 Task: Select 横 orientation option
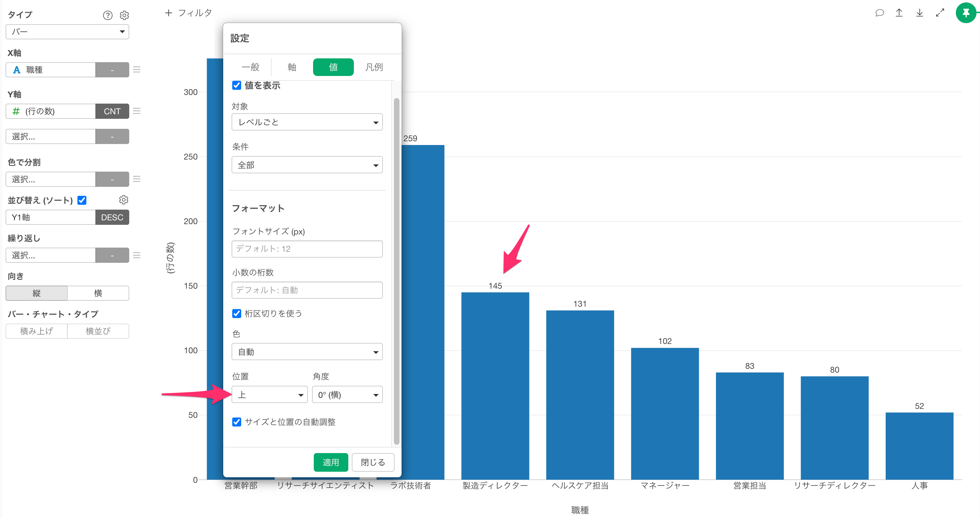point(98,293)
